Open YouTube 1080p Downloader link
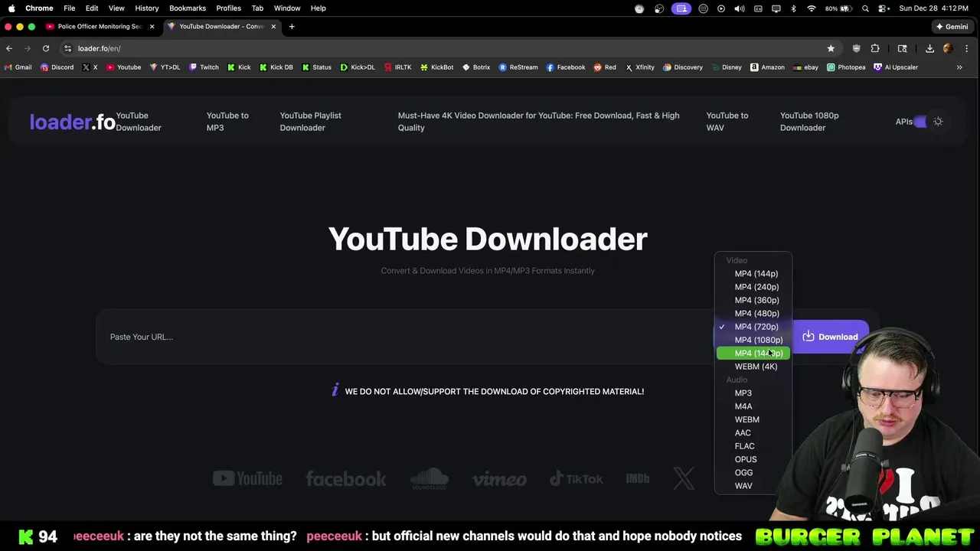980x551 pixels. tap(809, 122)
